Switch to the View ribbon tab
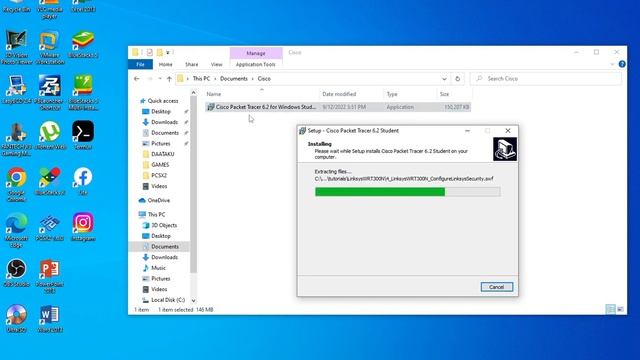This screenshot has height=360, width=640. (216, 64)
